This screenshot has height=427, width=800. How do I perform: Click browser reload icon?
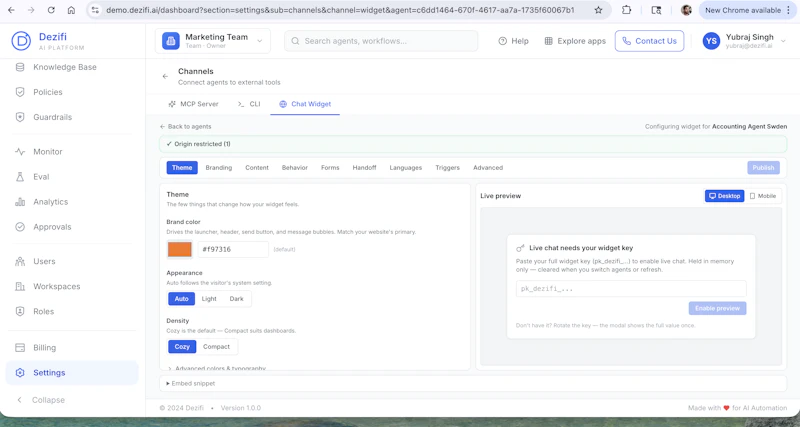tap(51, 10)
